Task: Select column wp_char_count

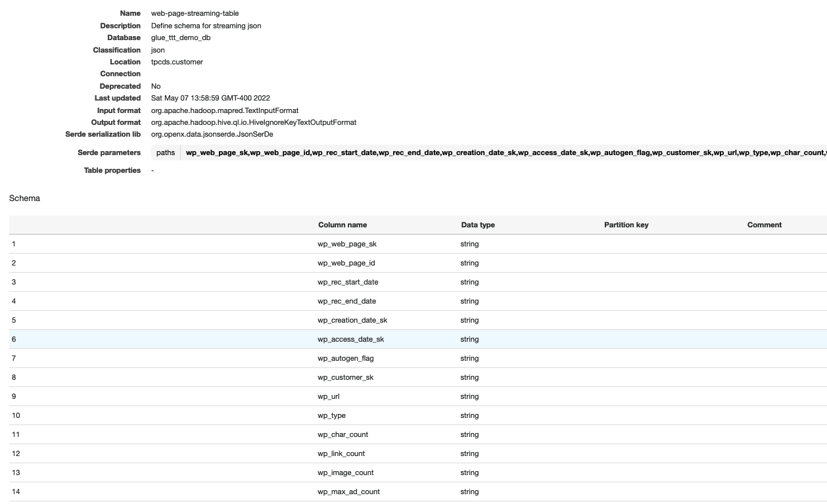Action: coord(343,434)
